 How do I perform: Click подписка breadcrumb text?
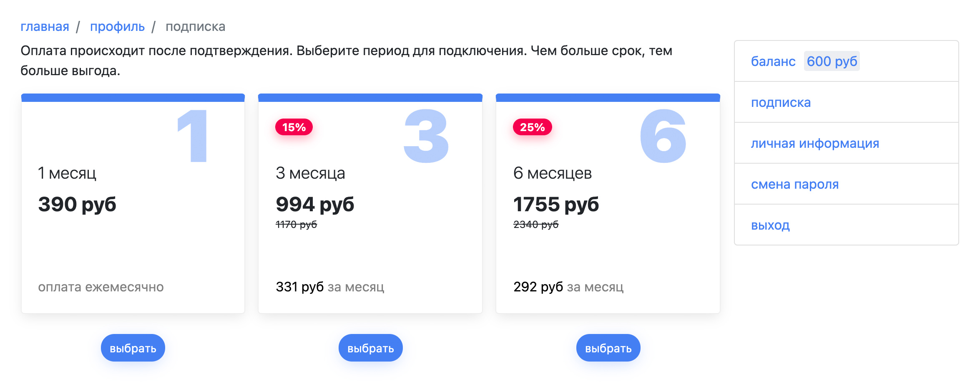196,27
